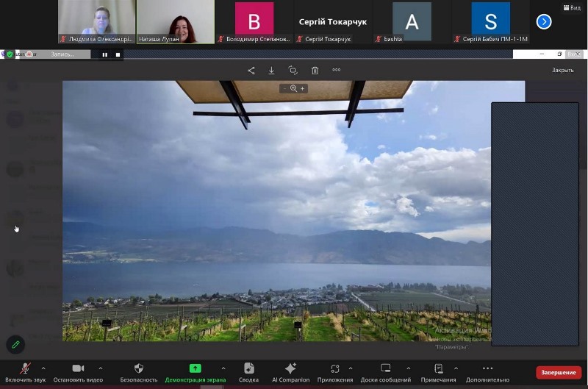The image size is (588, 389).
Task: Open Доски сообщений whiteboards
Action: pos(385,373)
